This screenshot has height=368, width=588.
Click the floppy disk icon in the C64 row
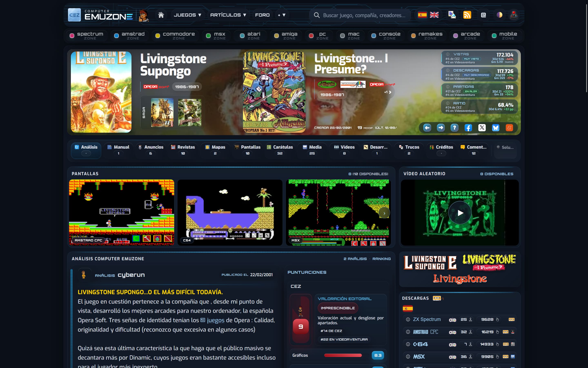point(513,344)
